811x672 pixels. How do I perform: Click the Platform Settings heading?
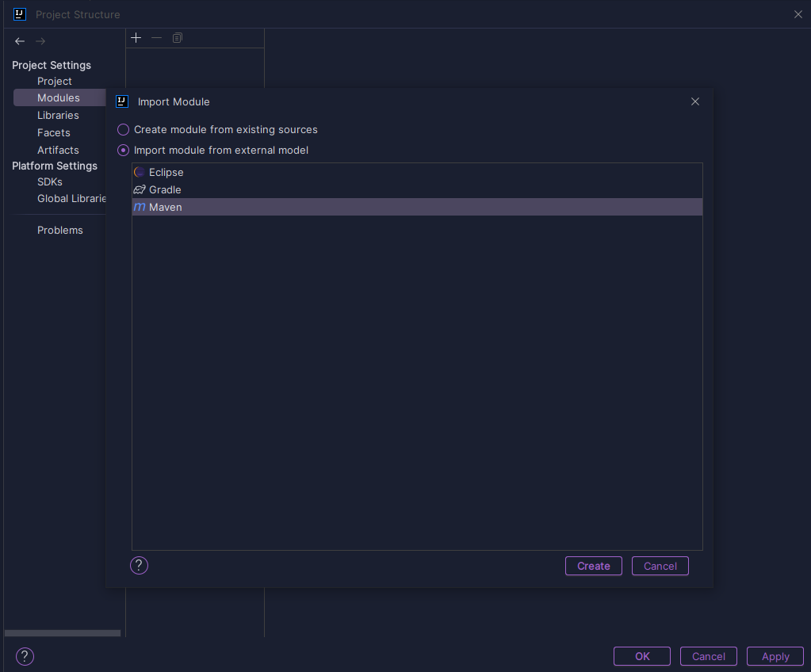coord(55,166)
